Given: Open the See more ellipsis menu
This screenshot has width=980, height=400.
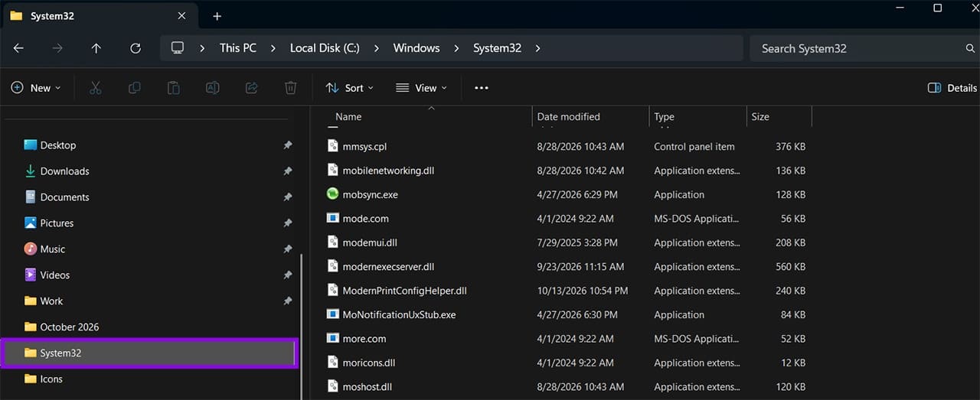Looking at the screenshot, I should coord(482,88).
